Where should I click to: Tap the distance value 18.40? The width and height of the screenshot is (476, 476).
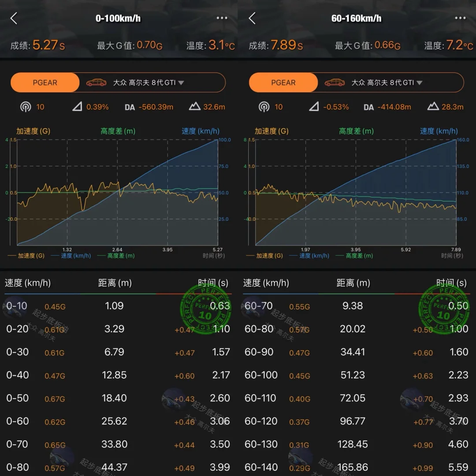tap(114, 398)
